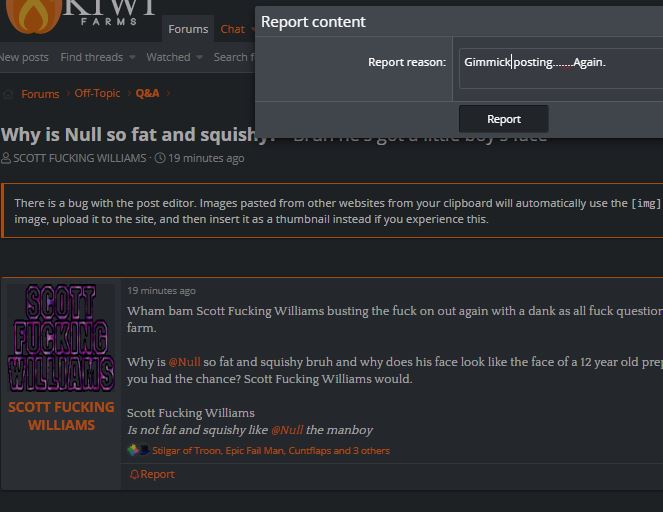Go to Q&A breadcrumb link
Screen dimensions: 663x512
[148, 93]
